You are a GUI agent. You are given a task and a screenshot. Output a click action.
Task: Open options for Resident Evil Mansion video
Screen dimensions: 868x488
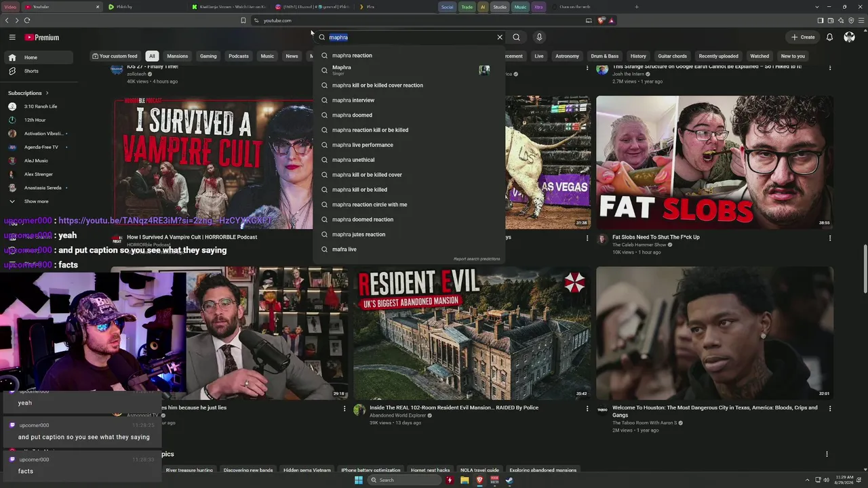pyautogui.click(x=587, y=409)
